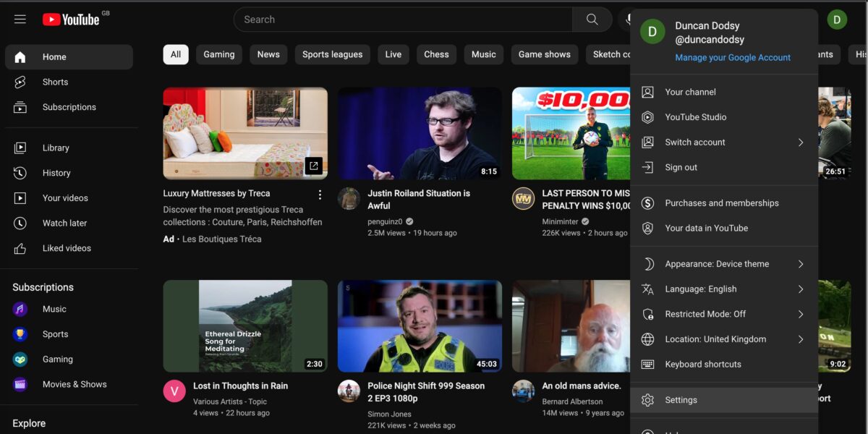Open Luxury Mattresses by Treca thumbnail
Image resolution: width=868 pixels, height=434 pixels.
(245, 133)
